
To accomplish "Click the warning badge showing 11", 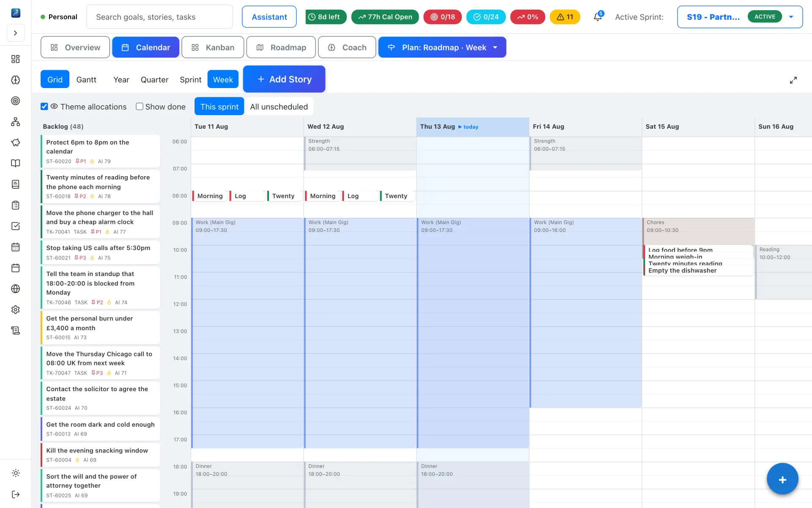I will (565, 17).
